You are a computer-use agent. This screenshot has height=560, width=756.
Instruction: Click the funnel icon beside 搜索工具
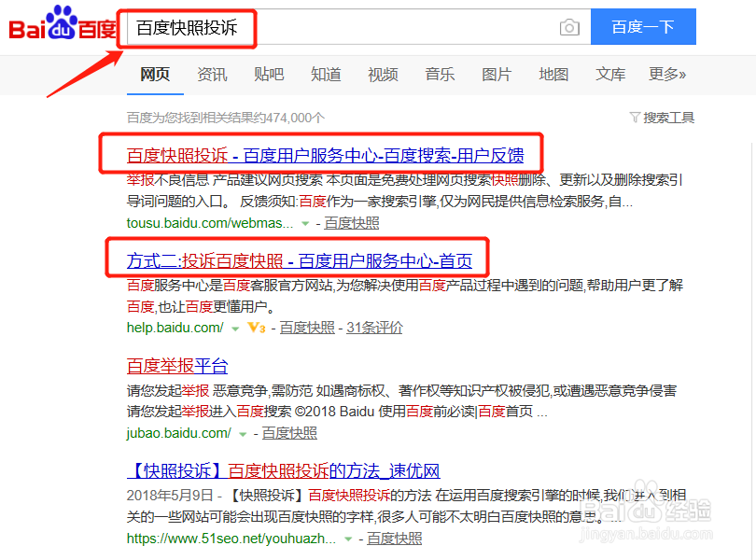pos(635,118)
